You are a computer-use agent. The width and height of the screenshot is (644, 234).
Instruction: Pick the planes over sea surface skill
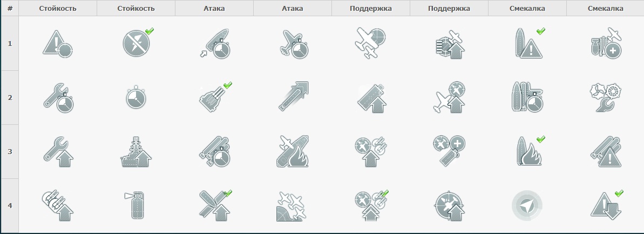[x=292, y=206]
